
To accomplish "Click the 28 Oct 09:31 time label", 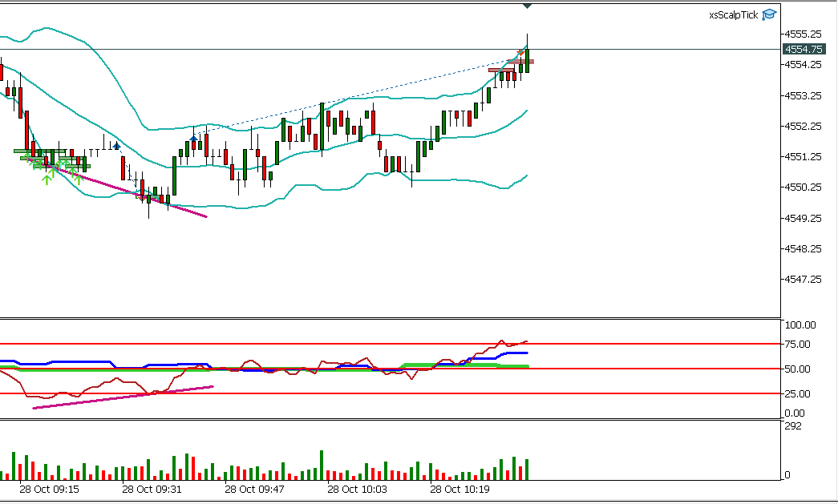I will coord(152,489).
